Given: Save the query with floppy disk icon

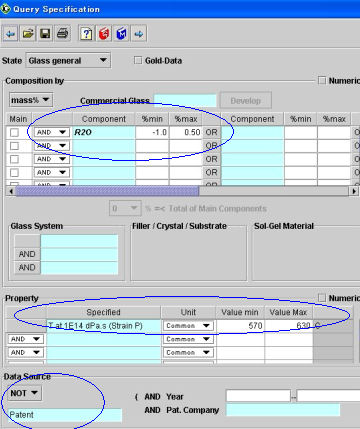Looking at the screenshot, I should 45,34.
